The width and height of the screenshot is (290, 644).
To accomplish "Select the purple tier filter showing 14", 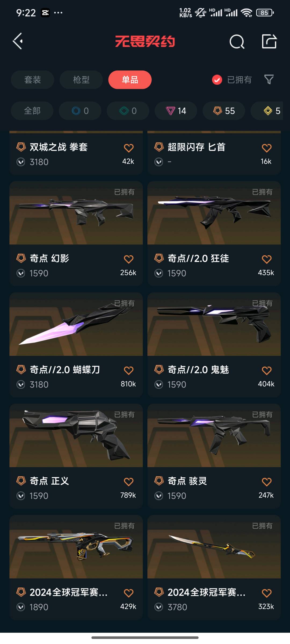I will coord(176,111).
